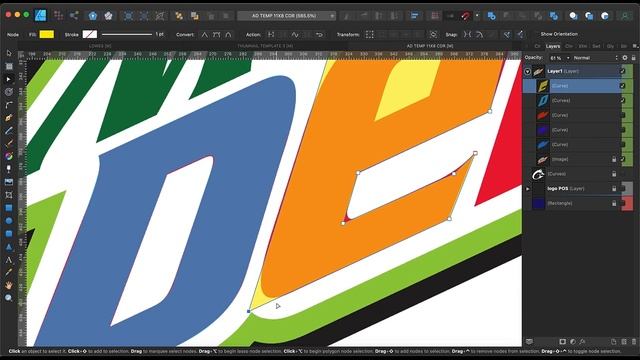Toggle visibility of Image layer

tap(622, 159)
